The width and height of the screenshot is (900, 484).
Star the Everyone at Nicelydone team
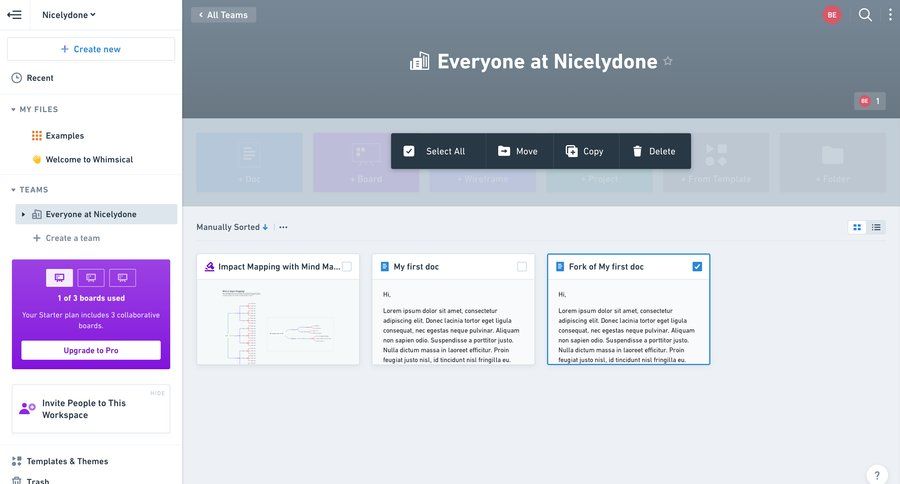pos(668,61)
